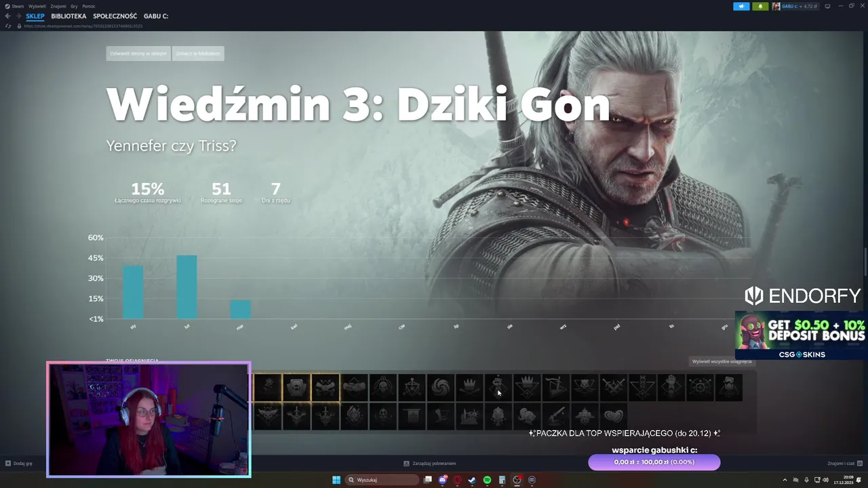868x488 pixels.
Task: Click the padlock icon beside the URL
Action: [x=20, y=26]
